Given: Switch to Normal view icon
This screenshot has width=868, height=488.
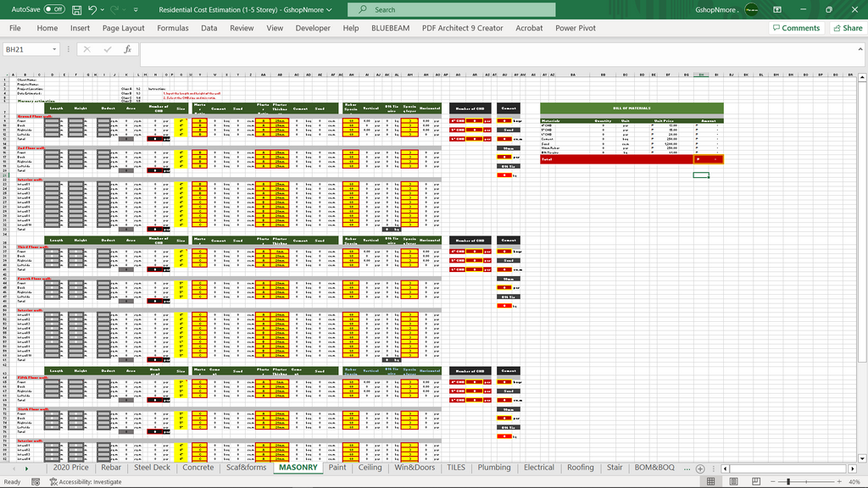Looking at the screenshot, I should pyautogui.click(x=711, y=482).
